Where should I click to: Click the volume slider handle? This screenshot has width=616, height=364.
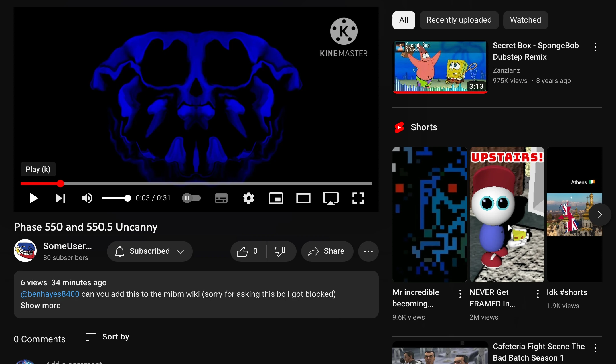128,198
